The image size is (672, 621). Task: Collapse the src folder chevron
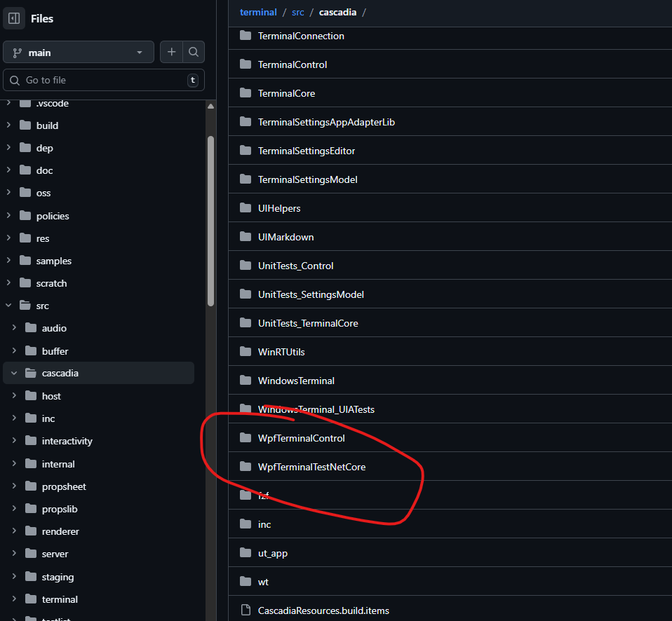(x=8, y=306)
